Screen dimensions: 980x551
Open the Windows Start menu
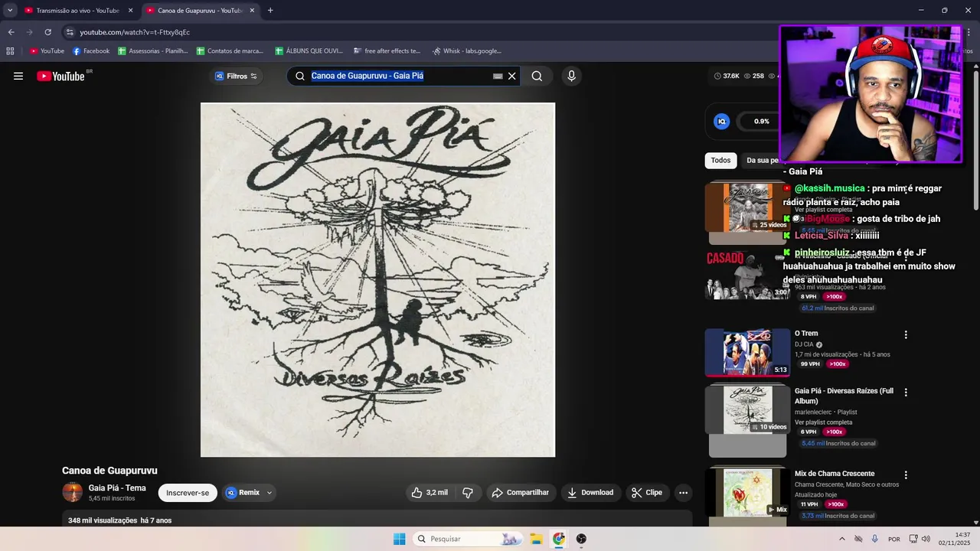(399, 539)
